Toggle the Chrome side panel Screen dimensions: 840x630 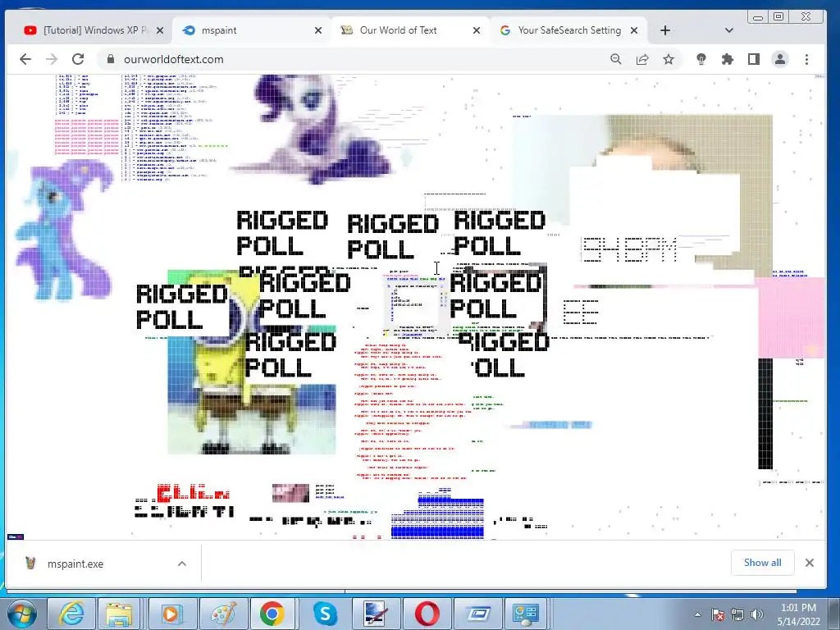754,59
